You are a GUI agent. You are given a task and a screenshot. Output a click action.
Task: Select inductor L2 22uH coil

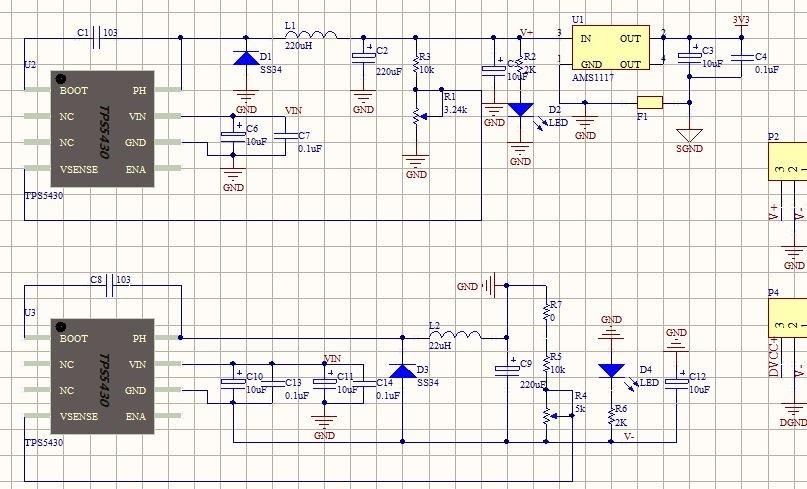point(455,334)
